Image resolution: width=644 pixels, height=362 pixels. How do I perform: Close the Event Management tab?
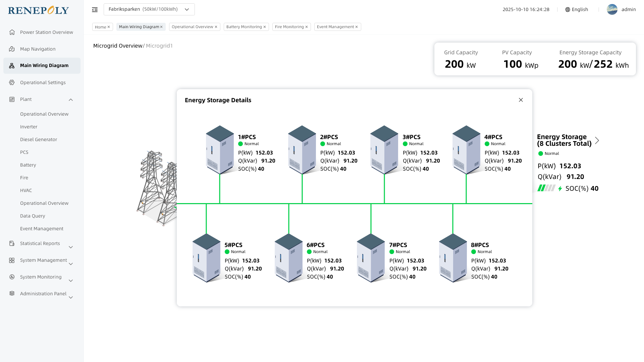(x=357, y=27)
